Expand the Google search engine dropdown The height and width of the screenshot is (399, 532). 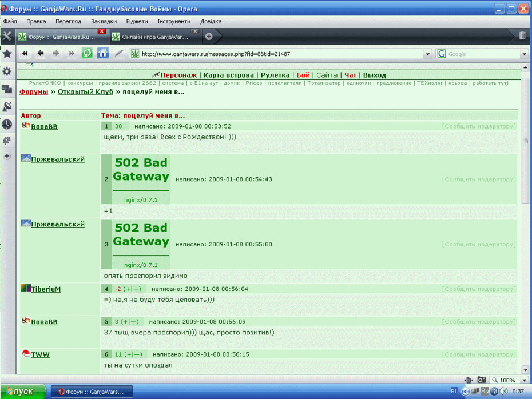pos(524,54)
